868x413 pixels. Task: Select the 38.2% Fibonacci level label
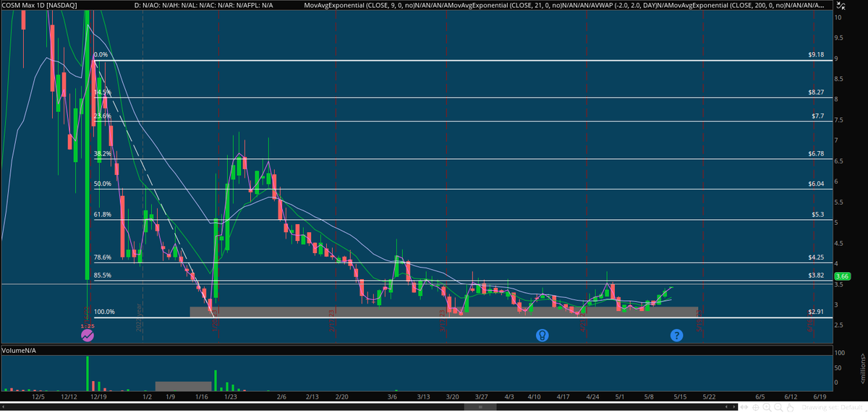[102, 153]
